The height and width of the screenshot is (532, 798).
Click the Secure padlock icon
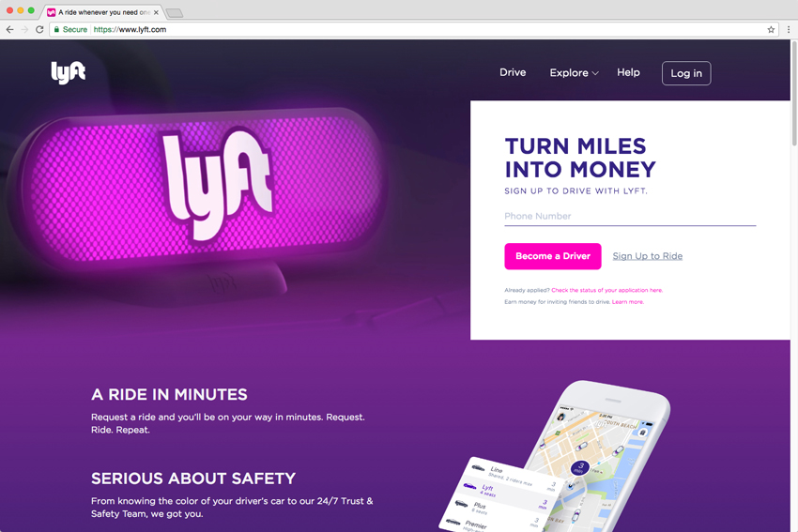tap(56, 29)
